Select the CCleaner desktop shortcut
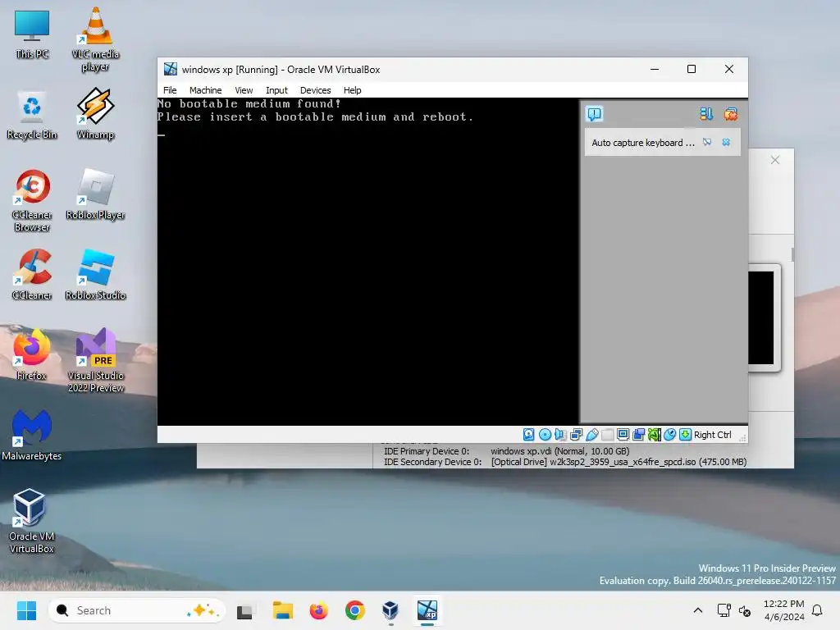Screen dimensions: 840x630 click(32, 274)
